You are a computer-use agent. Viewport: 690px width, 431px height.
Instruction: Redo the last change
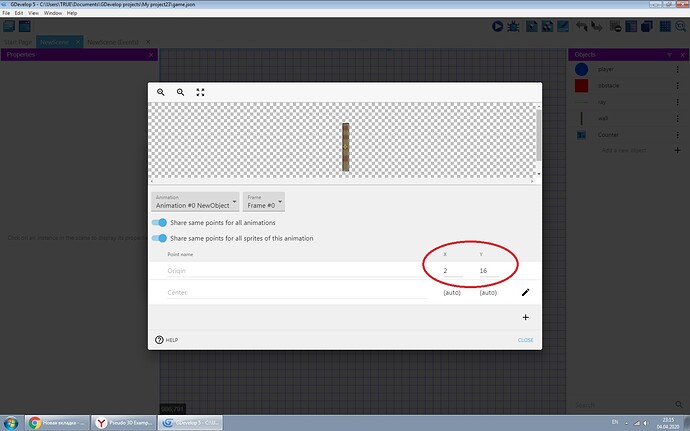point(597,26)
